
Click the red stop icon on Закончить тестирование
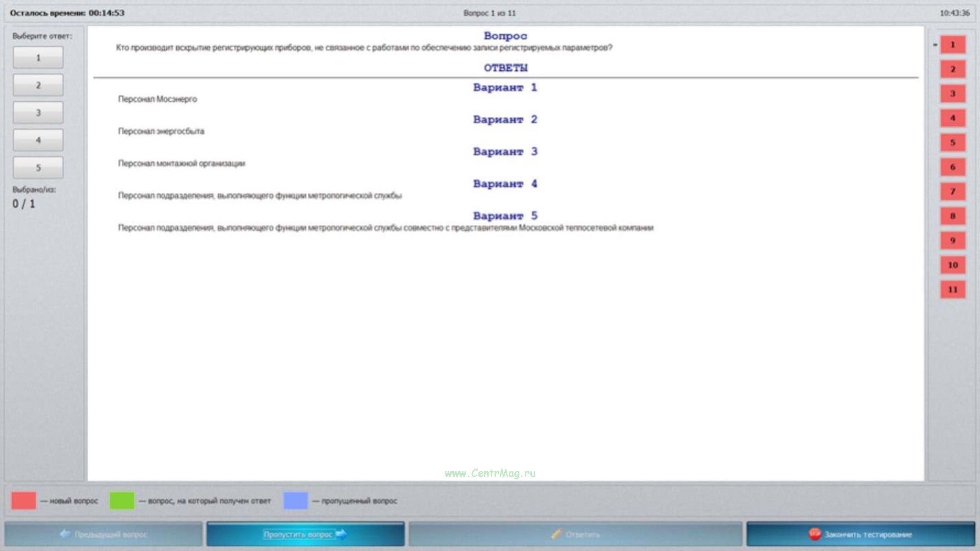point(814,534)
